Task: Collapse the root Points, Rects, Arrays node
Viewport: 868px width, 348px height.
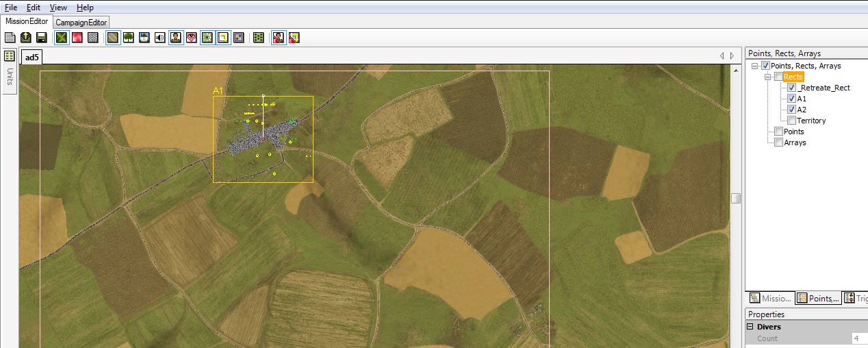Action: pos(755,66)
